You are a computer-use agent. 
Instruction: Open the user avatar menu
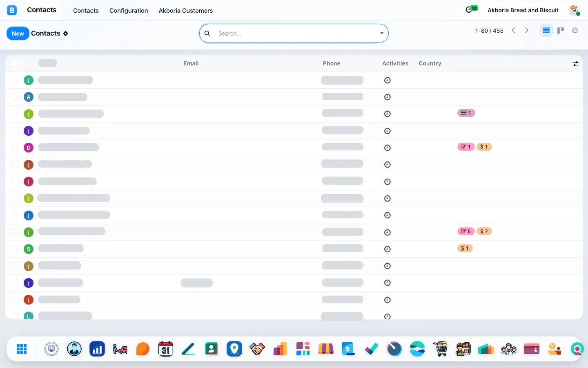coord(575,10)
